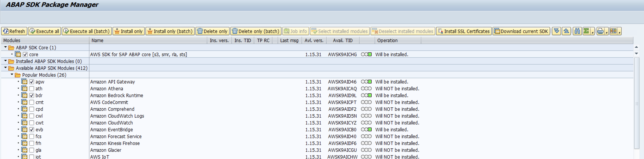The height and width of the screenshot is (159, 644).
Task: Click the printer icon in the toolbar
Action: 600,31
